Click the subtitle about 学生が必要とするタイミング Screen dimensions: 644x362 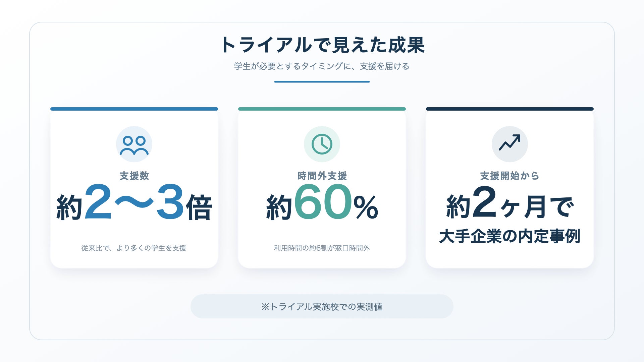(322, 66)
